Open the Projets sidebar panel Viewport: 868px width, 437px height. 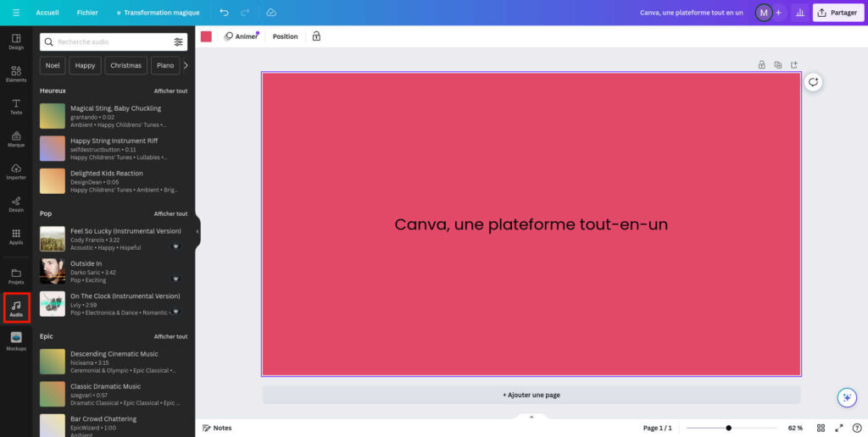coord(16,276)
